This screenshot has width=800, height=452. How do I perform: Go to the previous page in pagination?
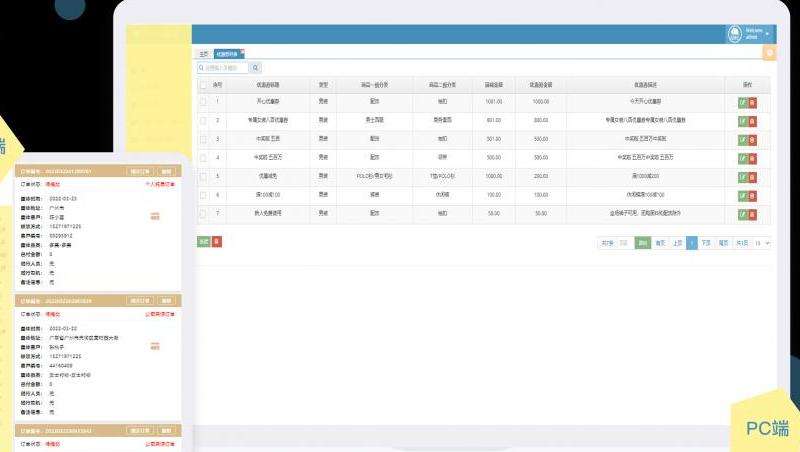678,243
